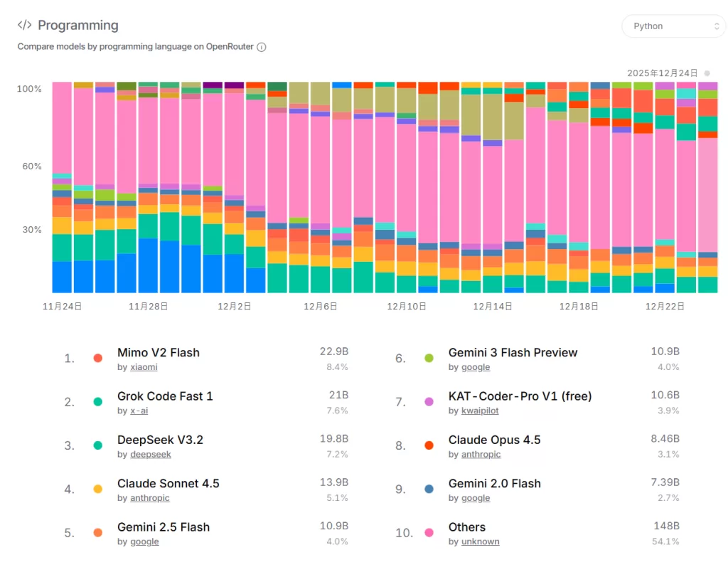The height and width of the screenshot is (587, 728).
Task: Open the Python language selector dropdown
Action: 673,26
